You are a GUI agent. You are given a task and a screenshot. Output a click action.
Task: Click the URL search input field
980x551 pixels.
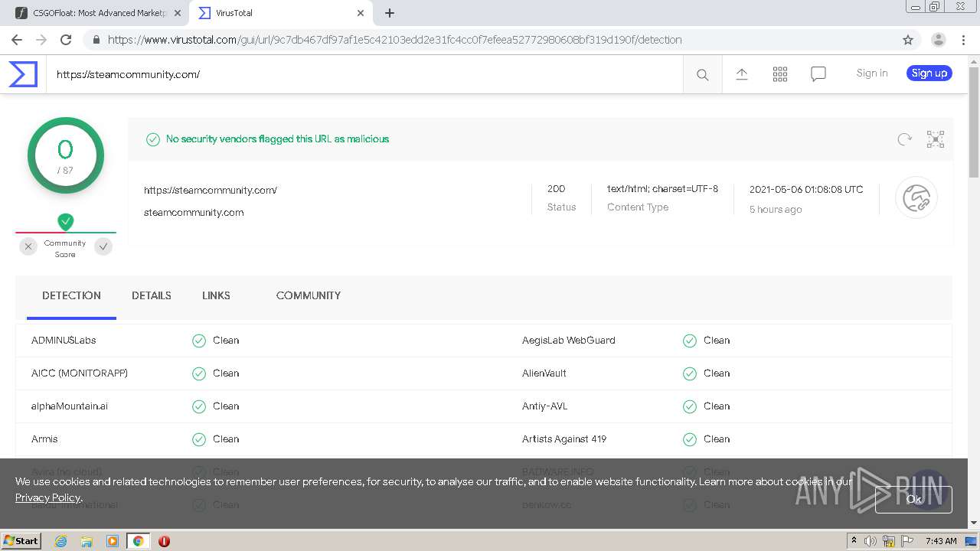(364, 74)
